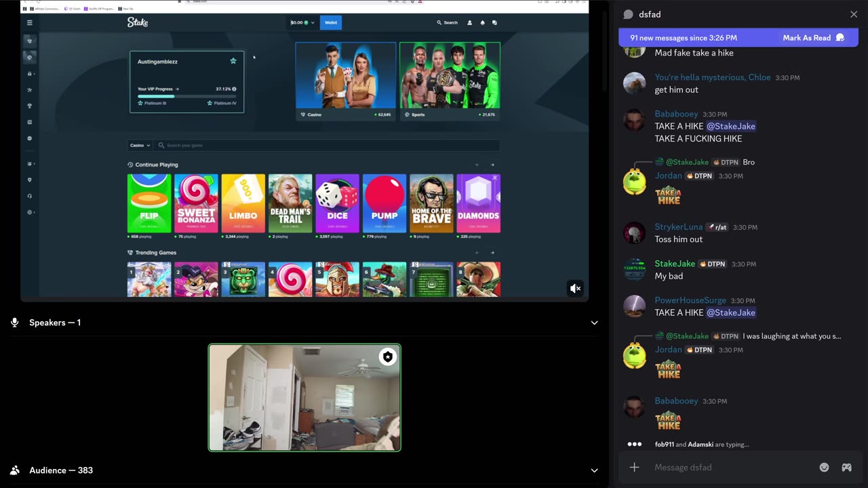Open the Dice game tile
The image size is (868, 488).
337,203
